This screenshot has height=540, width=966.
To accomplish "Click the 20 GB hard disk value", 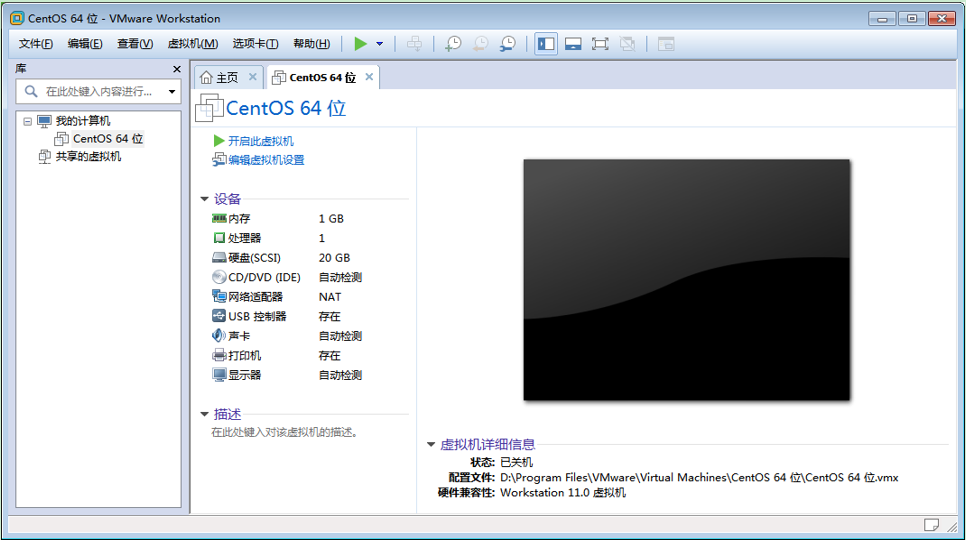I will [335, 258].
